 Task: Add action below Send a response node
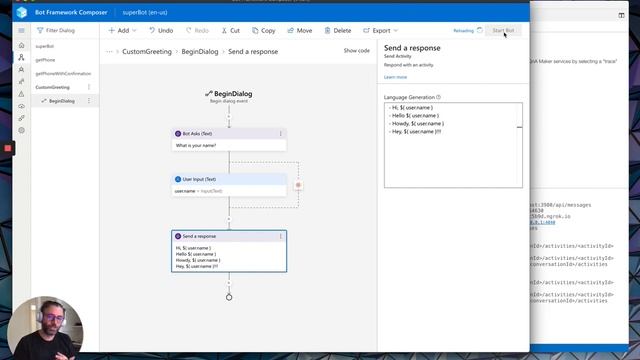click(229, 283)
